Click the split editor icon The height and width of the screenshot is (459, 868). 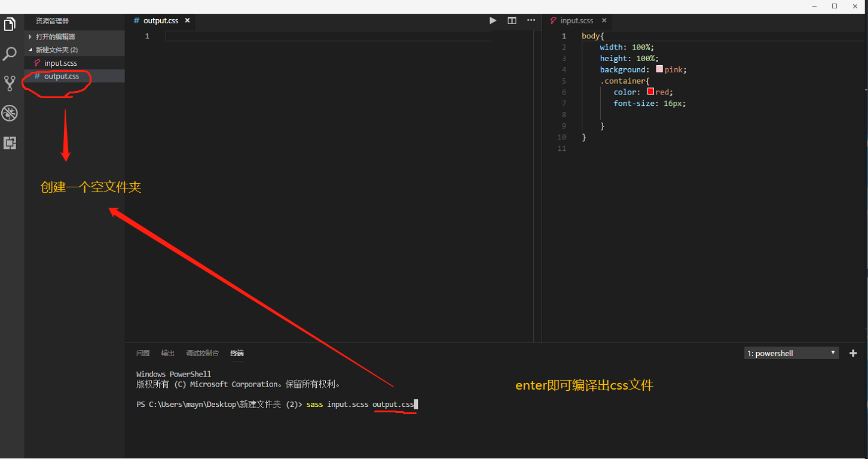512,20
